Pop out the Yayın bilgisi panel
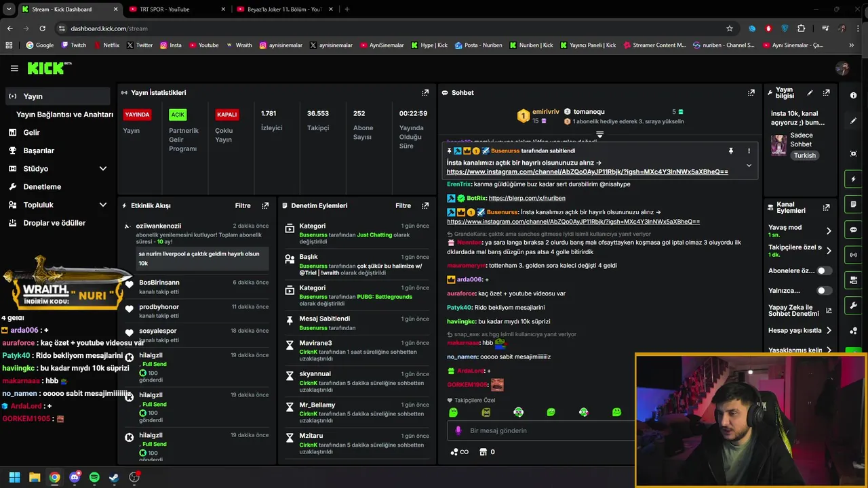Viewport: 868px width, 488px height. 826,93
